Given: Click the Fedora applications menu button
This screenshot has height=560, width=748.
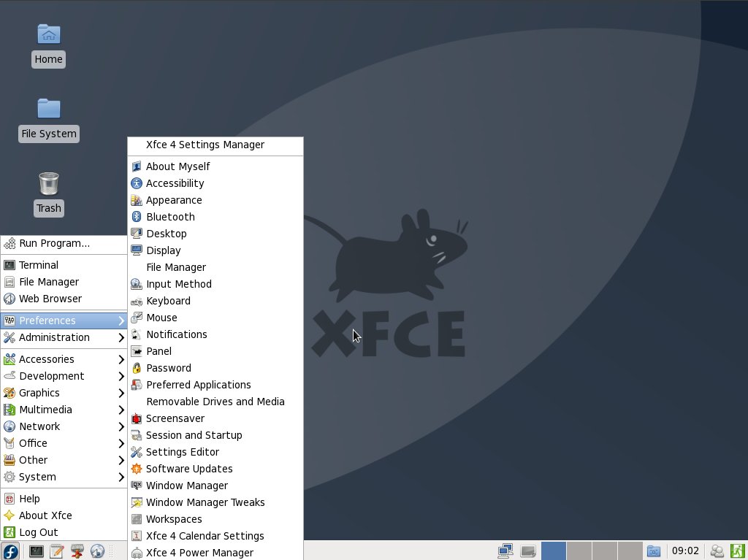Looking at the screenshot, I should tap(10, 551).
